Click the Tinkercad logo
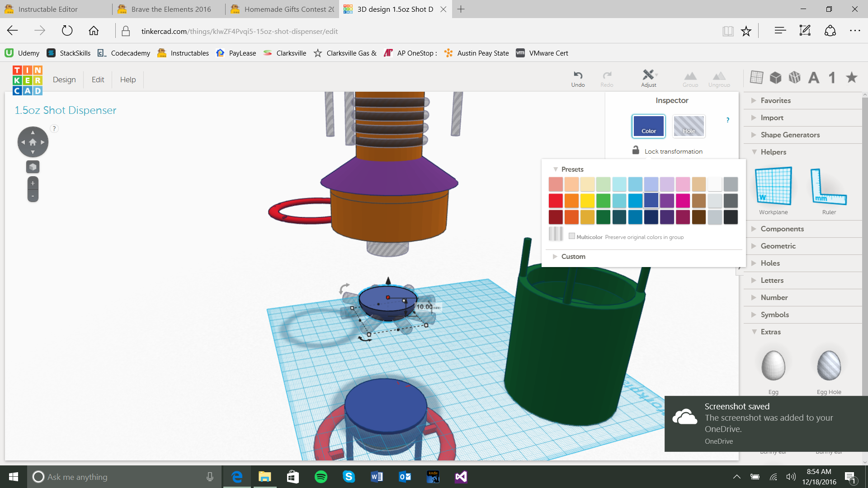The image size is (868, 488). (28, 80)
